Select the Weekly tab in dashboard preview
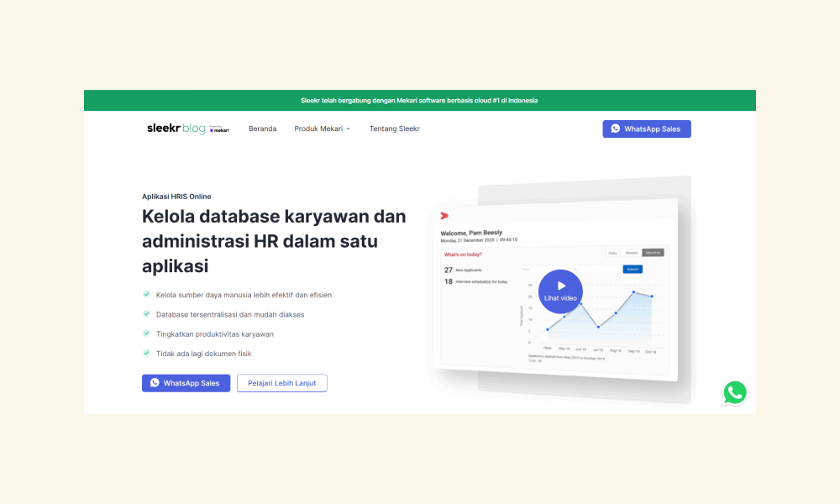This screenshot has width=840, height=504. (632, 253)
